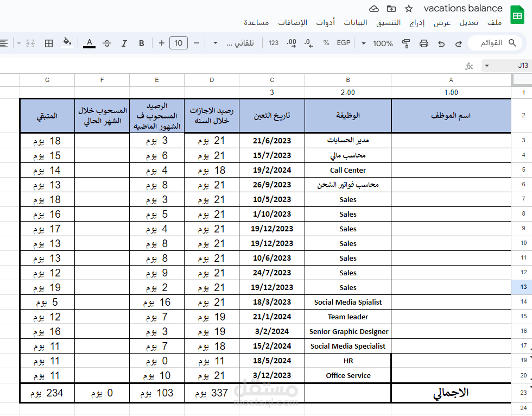Select the Senior Graphic Designer cell
This screenshot has height=416, width=532.
348,331
